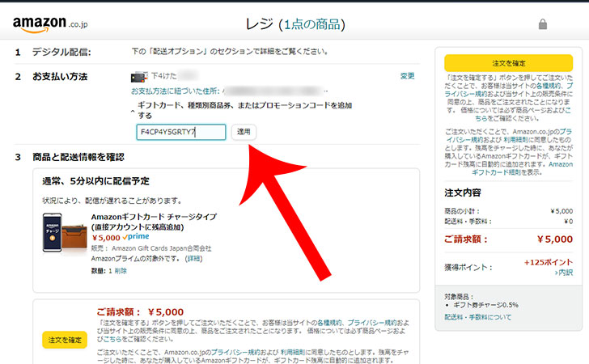Open the Amazon gift card product thumbnail
589x364 pixels.
tap(65, 232)
